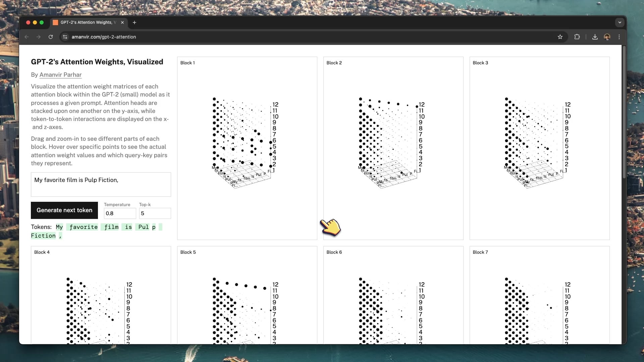
Task: Click the address bar URL
Action: coord(104,37)
